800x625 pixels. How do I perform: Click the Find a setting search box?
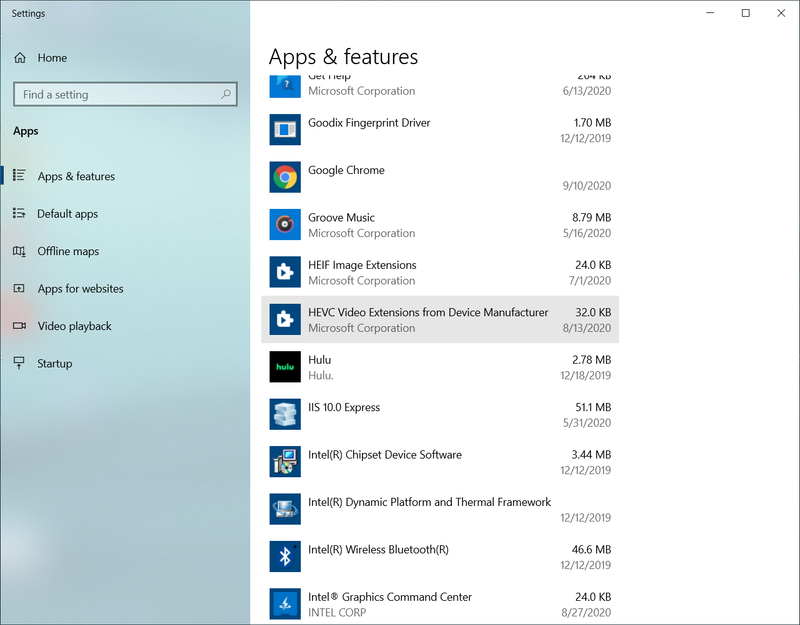(x=115, y=95)
